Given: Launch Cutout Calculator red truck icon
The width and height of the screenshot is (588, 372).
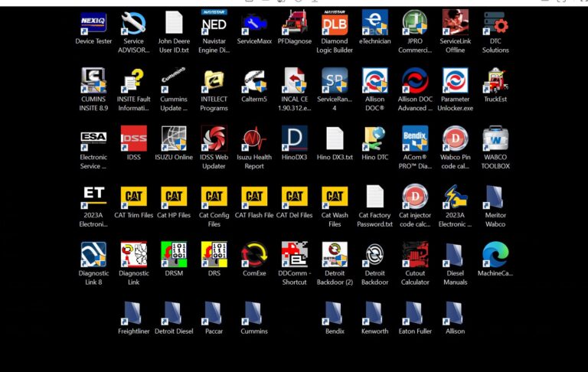Looking at the screenshot, I should click(x=415, y=255).
